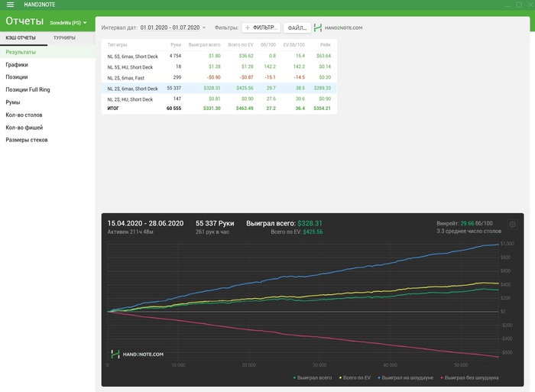Click the plus icon on the Фильтр button
Viewport: 535px width, 392px height.
[x=248, y=28]
